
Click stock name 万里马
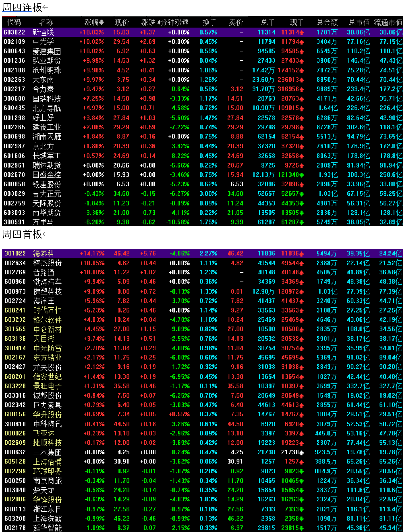[43, 222]
